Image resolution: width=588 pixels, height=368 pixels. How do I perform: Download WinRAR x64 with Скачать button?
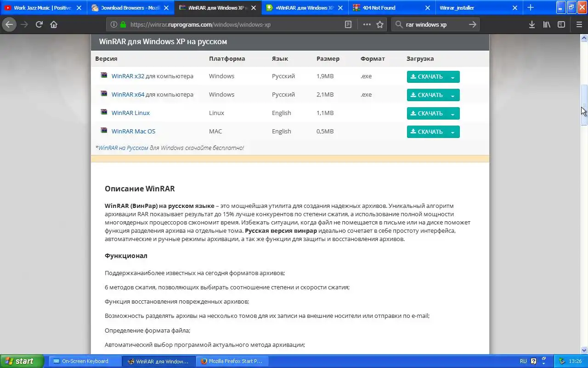pos(427,95)
